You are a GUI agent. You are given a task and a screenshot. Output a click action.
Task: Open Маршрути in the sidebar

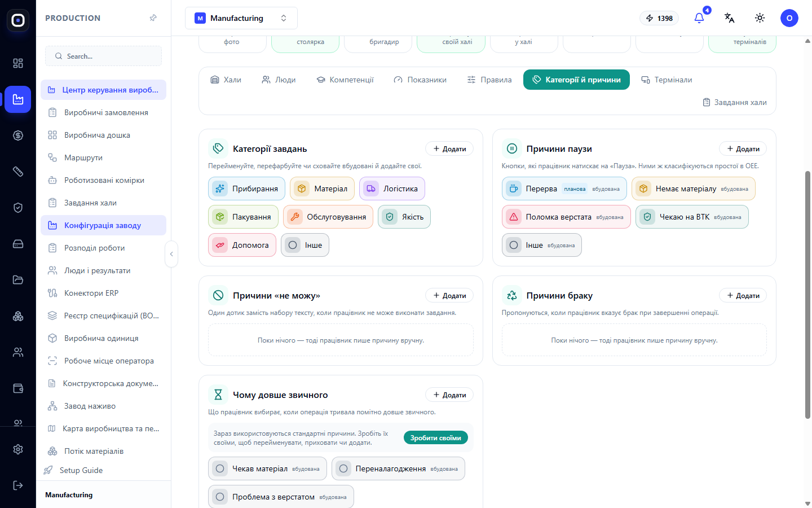click(x=103, y=157)
